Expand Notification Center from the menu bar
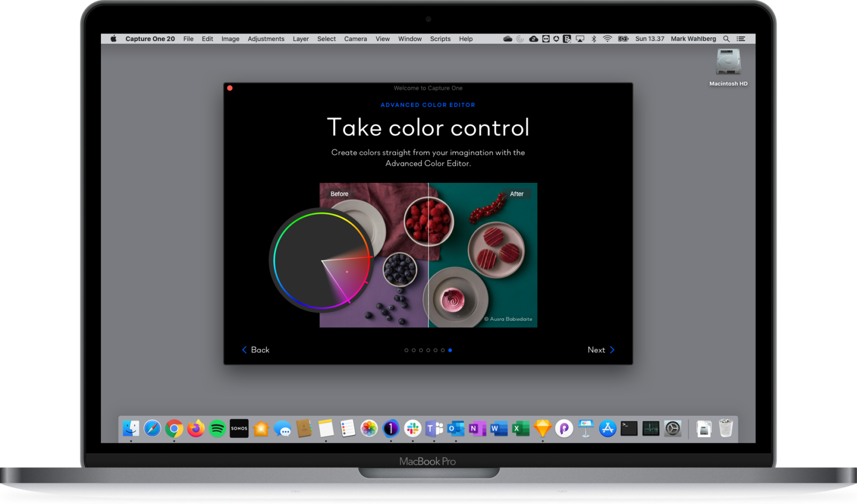857x504 pixels. 741,38
